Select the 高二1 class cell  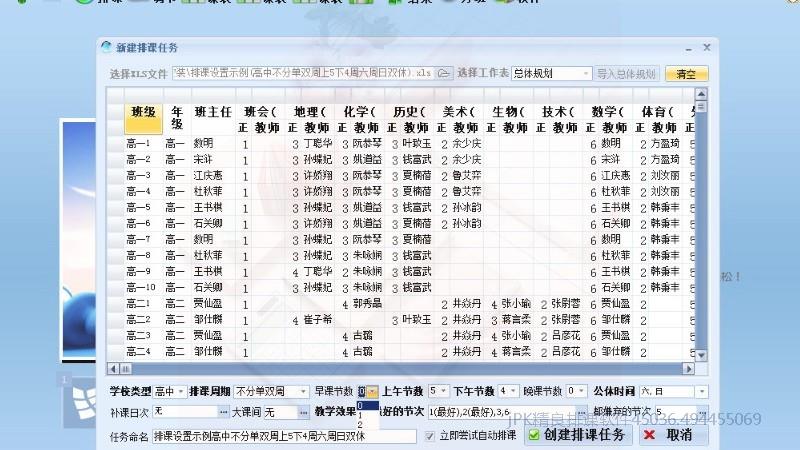pos(143,304)
